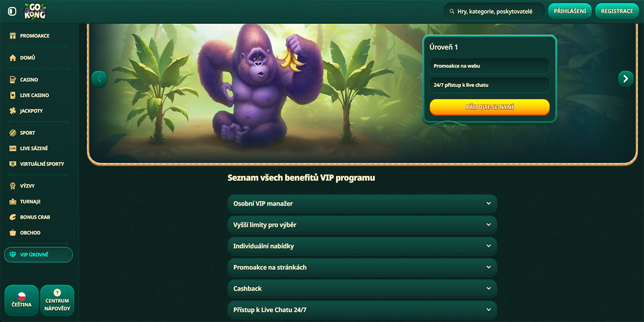
Task: Open the Čeština language selector
Action: click(21, 300)
